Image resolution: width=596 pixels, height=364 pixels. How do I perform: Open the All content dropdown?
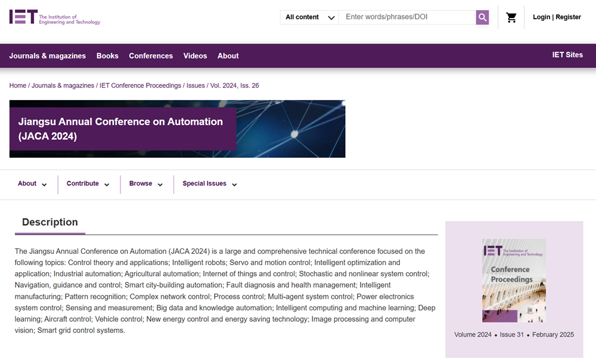309,17
